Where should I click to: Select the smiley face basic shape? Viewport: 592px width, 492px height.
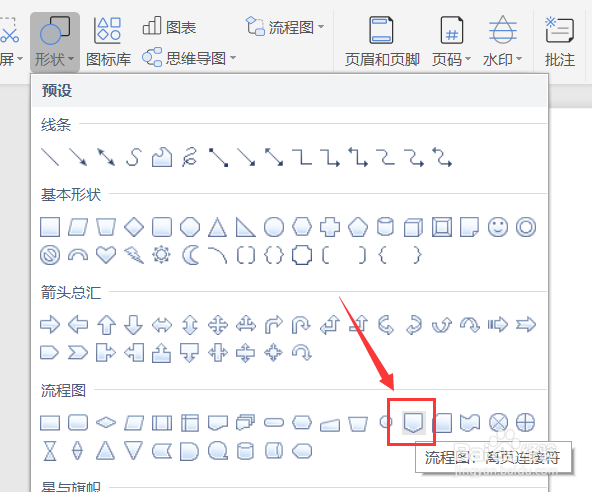[498, 227]
